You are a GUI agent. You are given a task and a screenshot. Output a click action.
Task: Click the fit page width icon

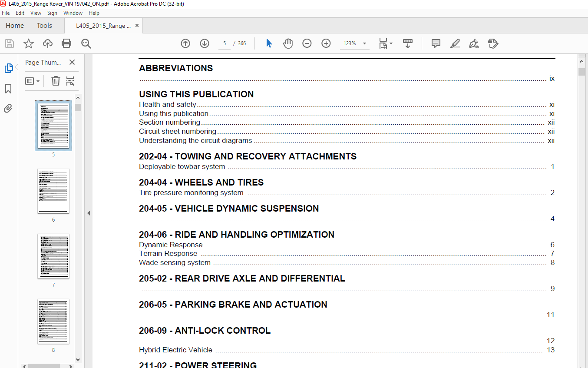[383, 43]
